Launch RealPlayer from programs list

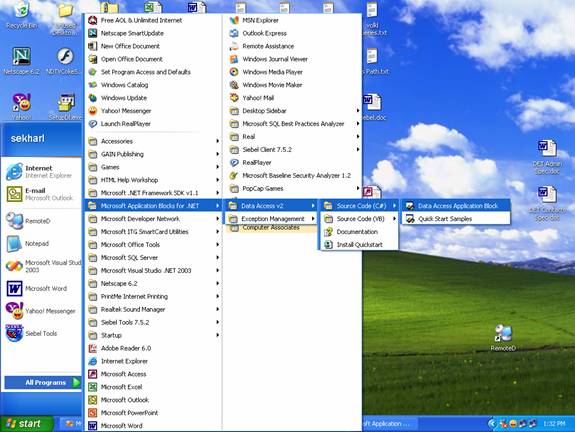pyautogui.click(x=153, y=124)
